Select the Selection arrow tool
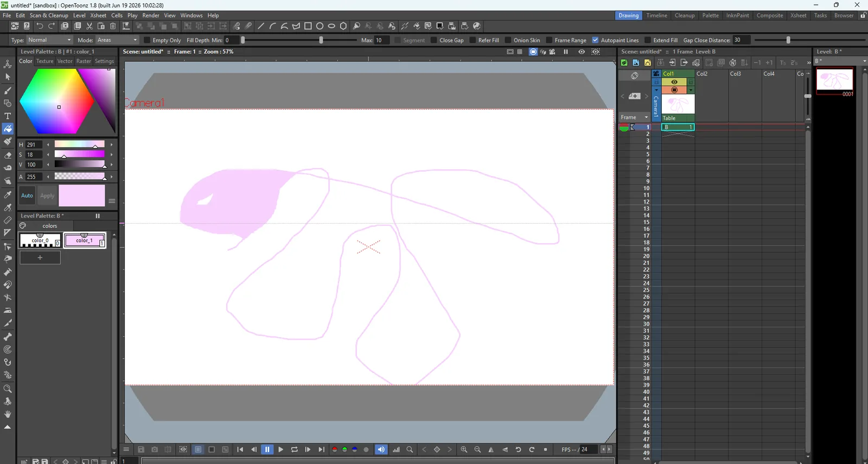The height and width of the screenshot is (464, 868). 8,77
